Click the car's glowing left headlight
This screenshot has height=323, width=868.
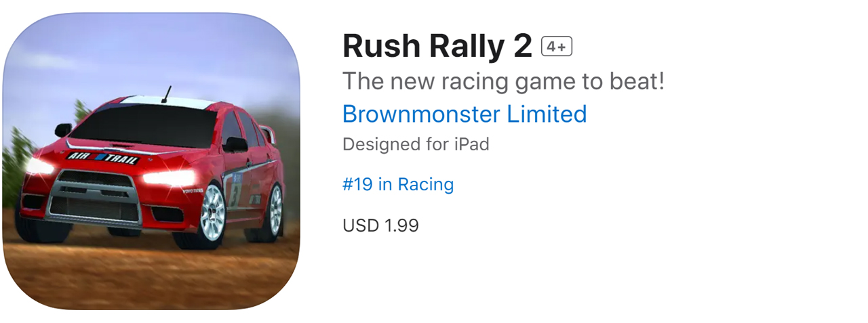[41, 166]
